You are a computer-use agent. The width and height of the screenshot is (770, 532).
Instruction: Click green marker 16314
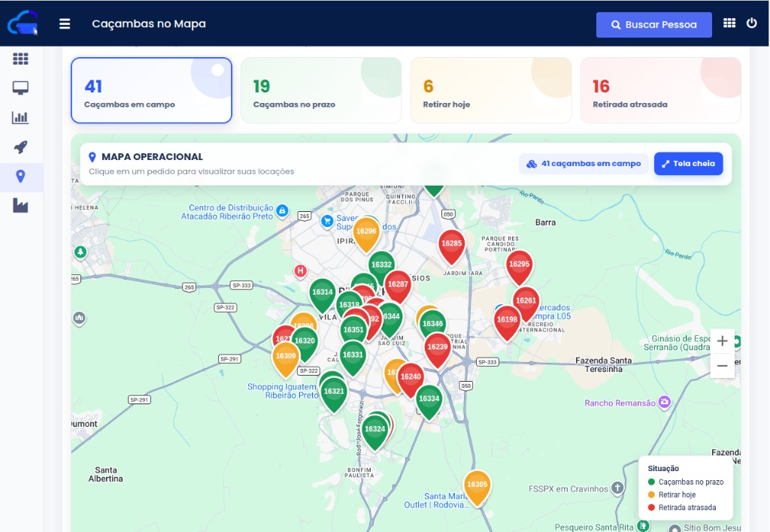click(323, 292)
